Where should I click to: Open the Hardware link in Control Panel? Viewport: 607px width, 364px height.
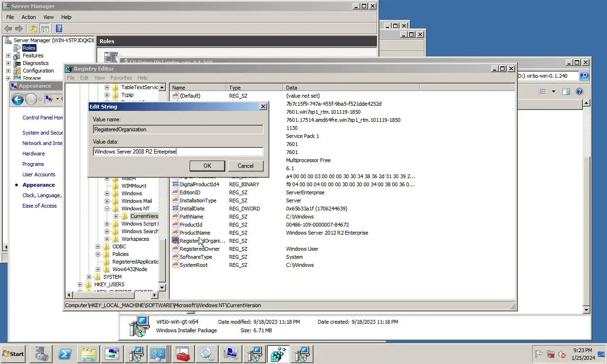coord(34,154)
